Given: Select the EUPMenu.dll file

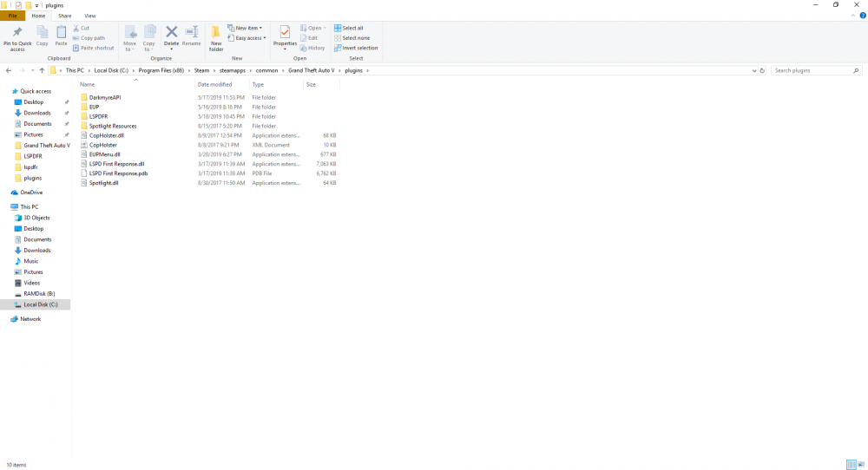Looking at the screenshot, I should click(x=105, y=155).
